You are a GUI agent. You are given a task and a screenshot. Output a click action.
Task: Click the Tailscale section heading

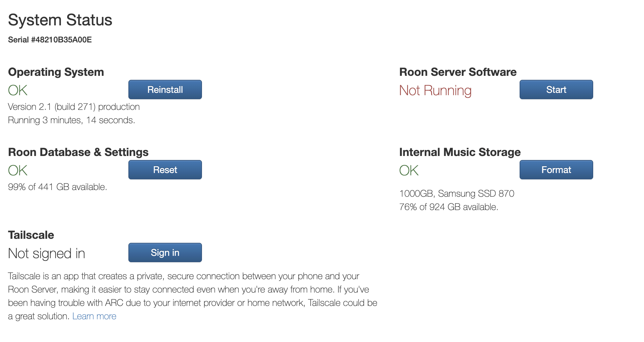[x=31, y=235]
